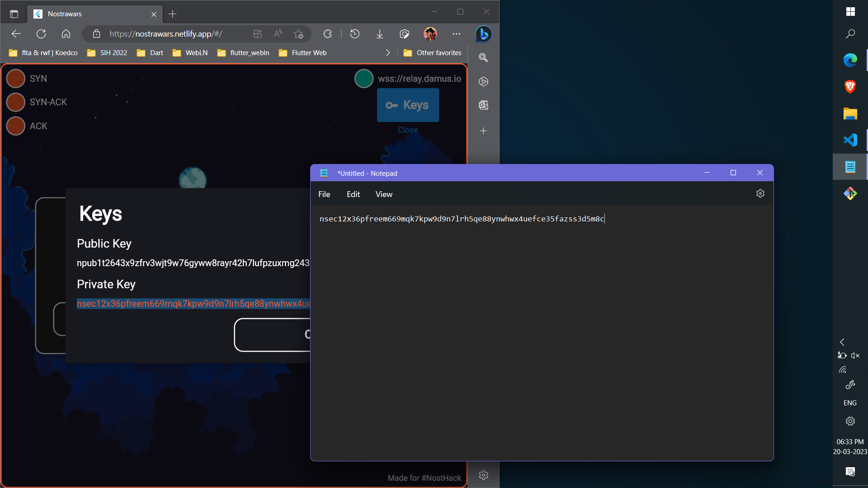Toggle the ACK status circle
This screenshot has width=868, height=488.
coord(16,126)
